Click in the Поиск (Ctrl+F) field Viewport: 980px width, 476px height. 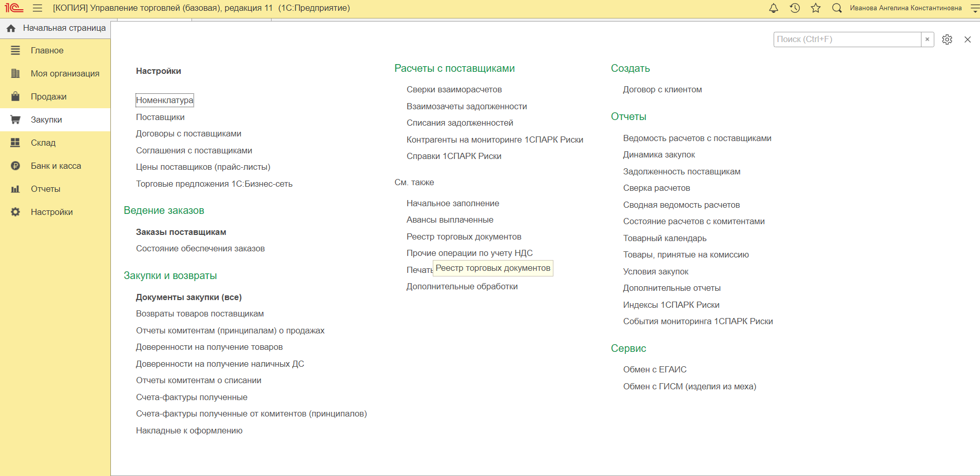847,39
